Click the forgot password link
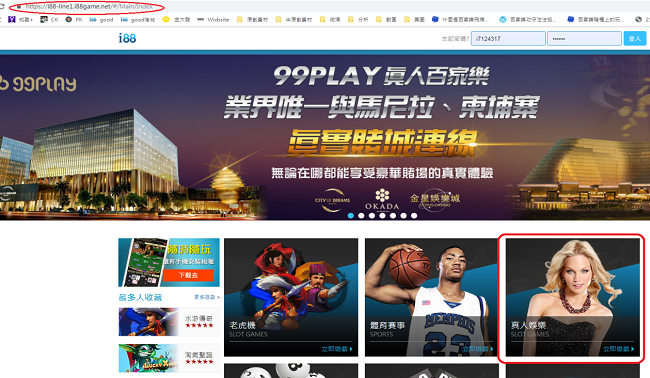 (455, 39)
